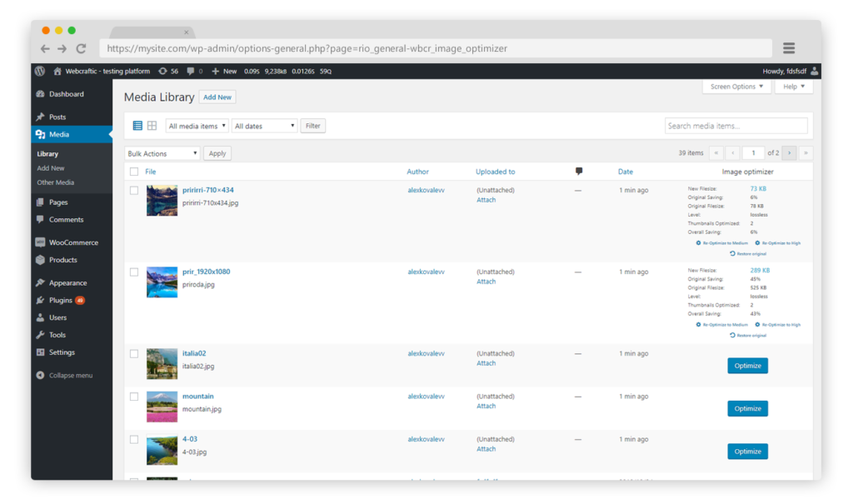853x504 pixels.
Task: Expand Screen Options panel
Action: tap(736, 87)
